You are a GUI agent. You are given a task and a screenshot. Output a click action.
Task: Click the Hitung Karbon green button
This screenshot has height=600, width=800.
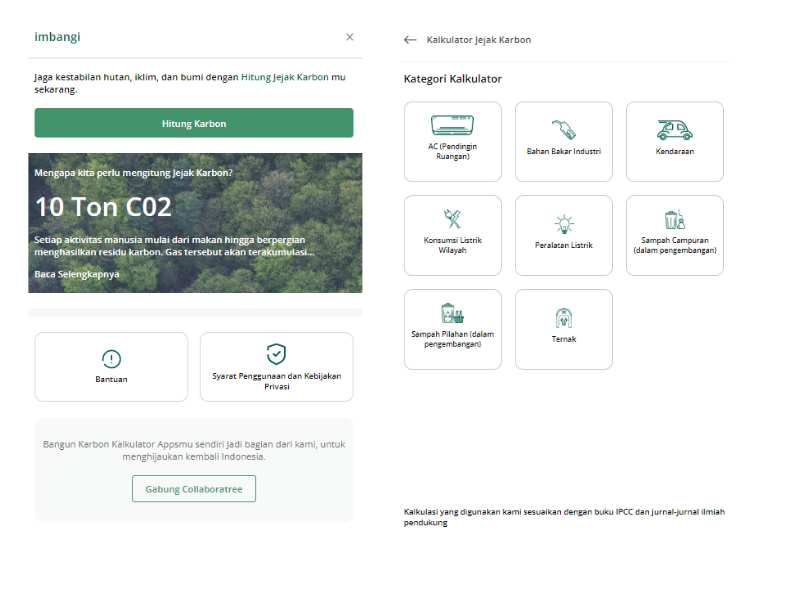[x=194, y=123]
